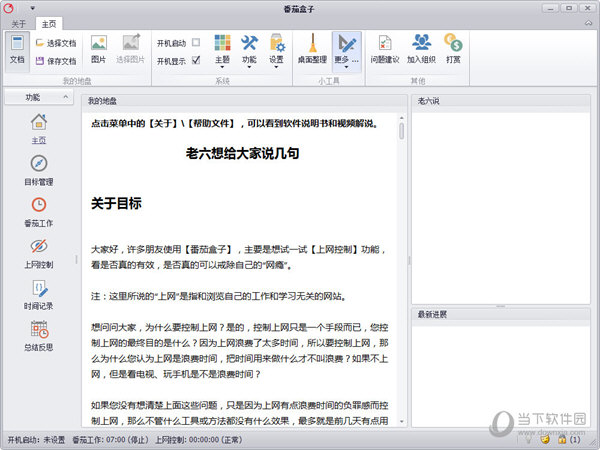Collapse the 功能 sidebar panel chevron
The height and width of the screenshot is (450, 600).
click(x=66, y=97)
